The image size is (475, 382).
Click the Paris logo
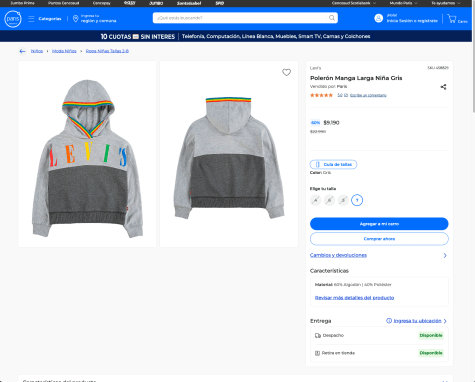[x=13, y=19]
